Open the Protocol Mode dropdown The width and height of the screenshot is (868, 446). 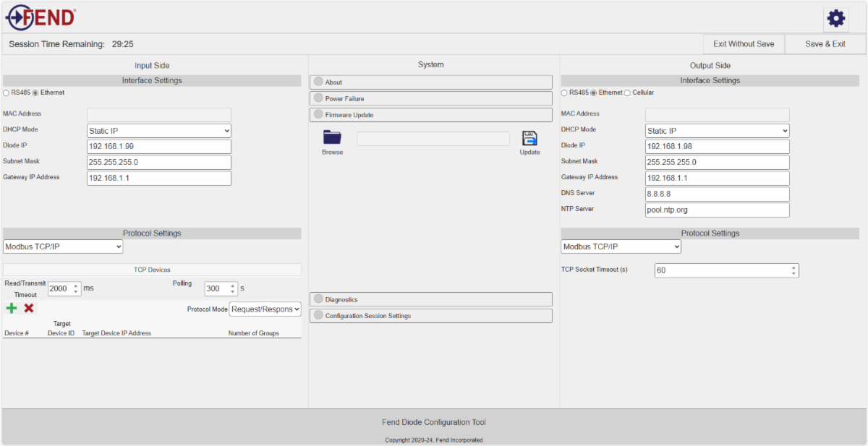tap(265, 309)
